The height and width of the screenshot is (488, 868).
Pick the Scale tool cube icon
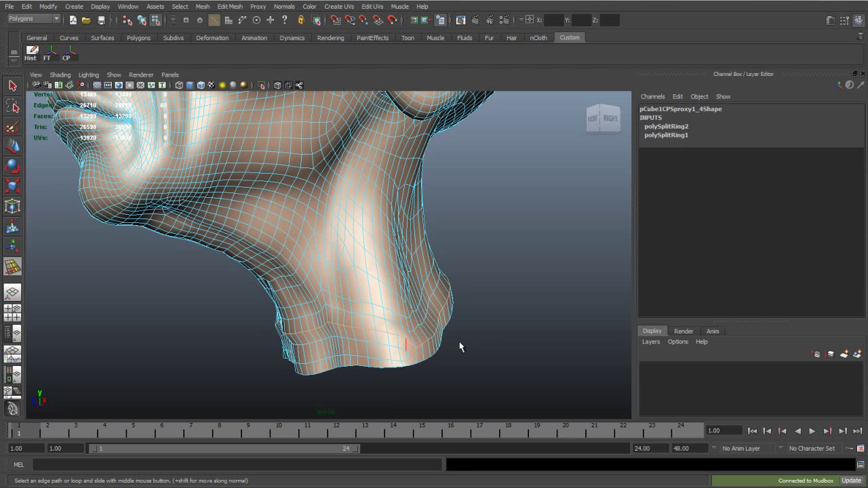(x=12, y=186)
